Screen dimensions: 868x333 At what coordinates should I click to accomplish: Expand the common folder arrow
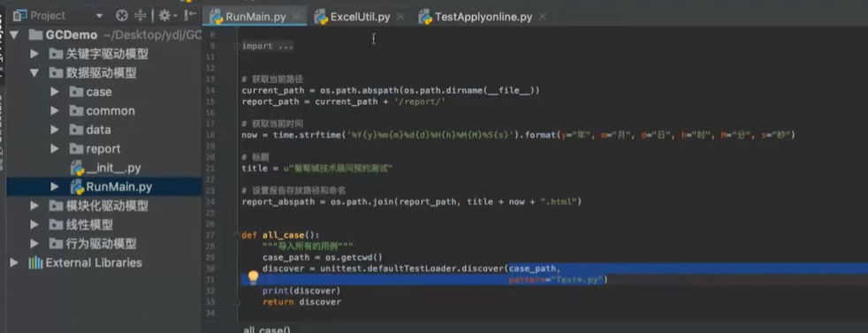tap(54, 111)
